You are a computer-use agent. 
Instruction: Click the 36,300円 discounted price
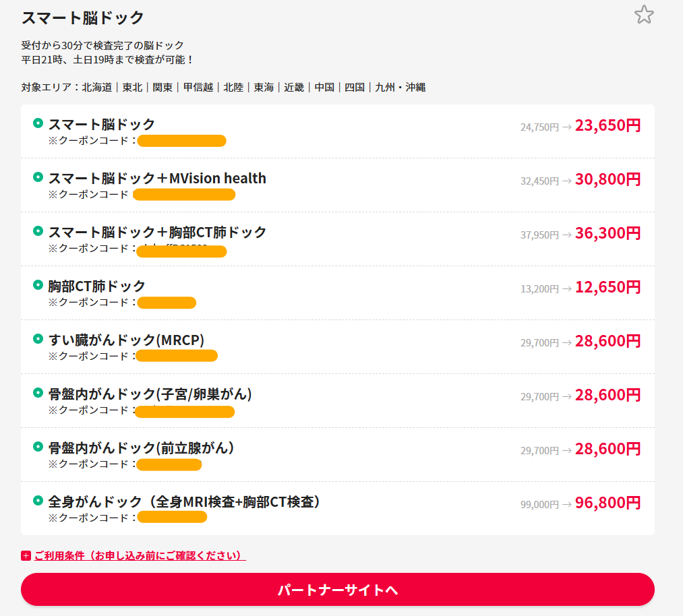(x=607, y=233)
